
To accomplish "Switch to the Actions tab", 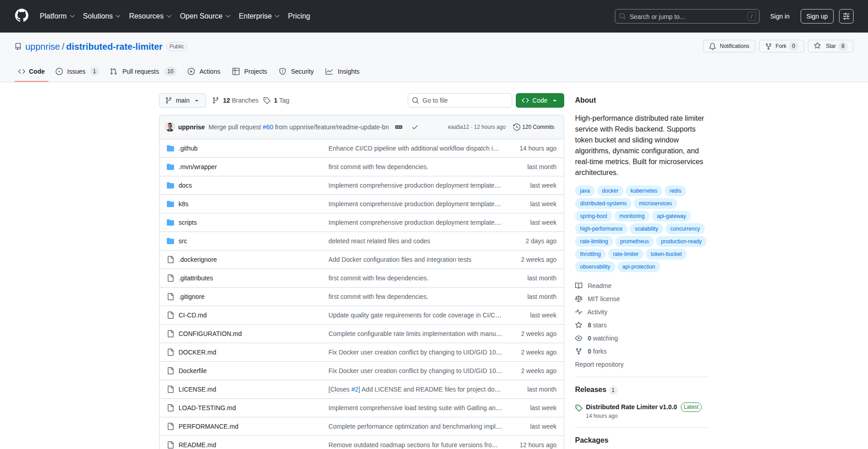I will pos(204,71).
